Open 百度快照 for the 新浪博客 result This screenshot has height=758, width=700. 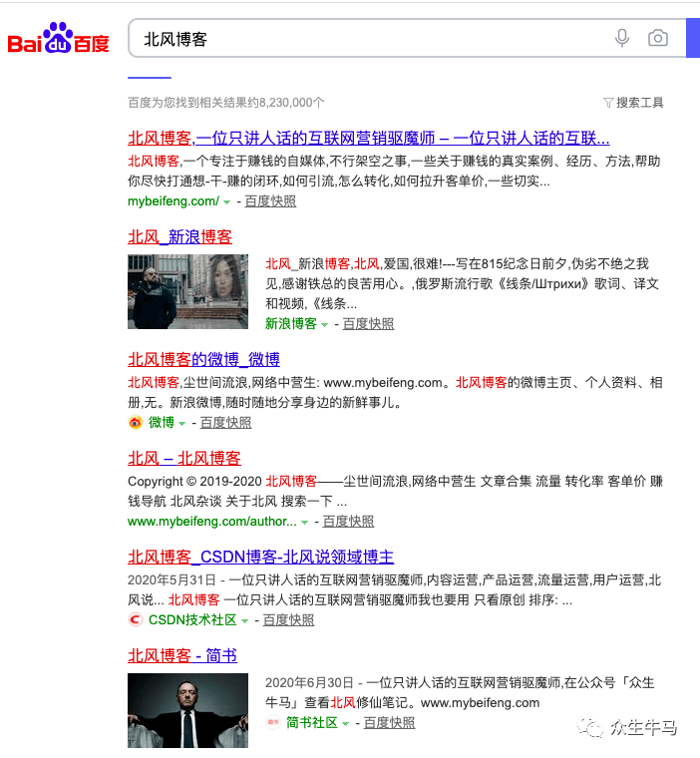368,323
